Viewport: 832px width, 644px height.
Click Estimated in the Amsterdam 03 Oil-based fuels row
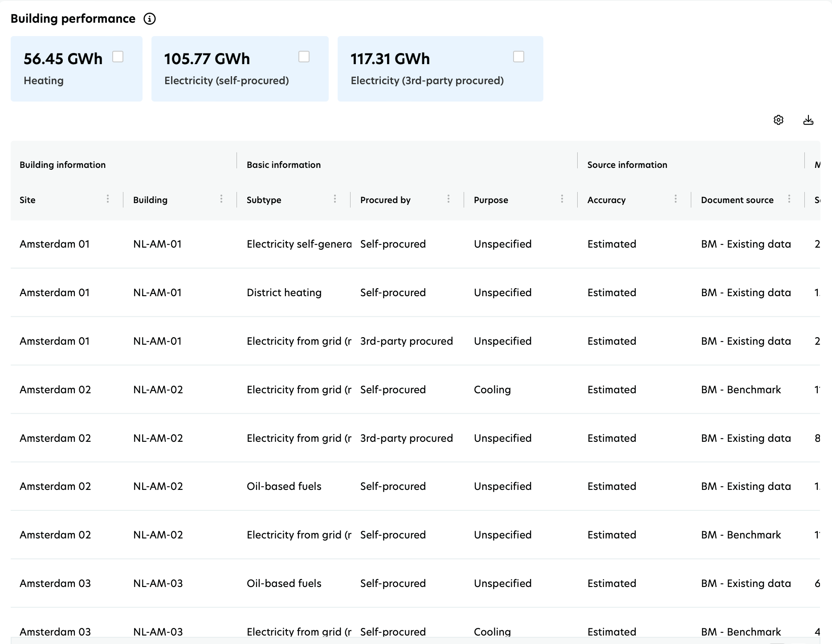tap(612, 583)
